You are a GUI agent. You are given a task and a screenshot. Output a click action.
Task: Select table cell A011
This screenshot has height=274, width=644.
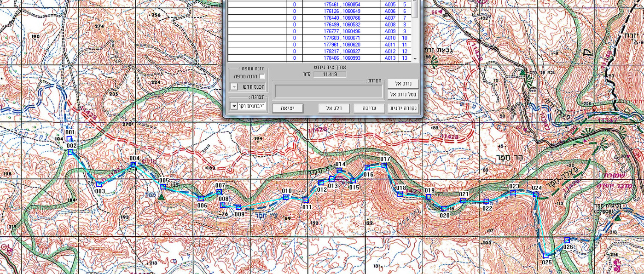click(x=390, y=45)
